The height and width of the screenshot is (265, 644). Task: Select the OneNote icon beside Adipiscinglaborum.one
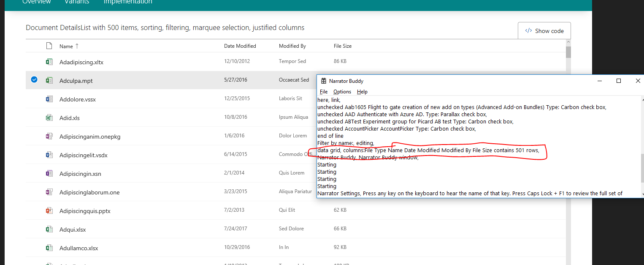tap(49, 191)
